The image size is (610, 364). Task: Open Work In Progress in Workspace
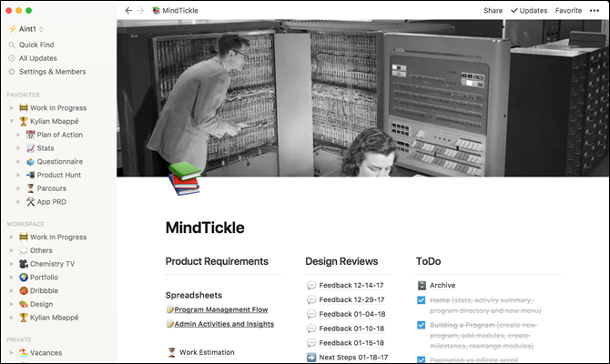coord(58,237)
